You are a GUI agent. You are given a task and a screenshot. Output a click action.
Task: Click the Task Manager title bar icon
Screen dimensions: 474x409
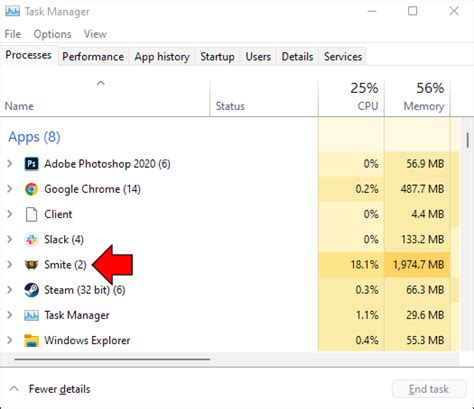(x=12, y=11)
